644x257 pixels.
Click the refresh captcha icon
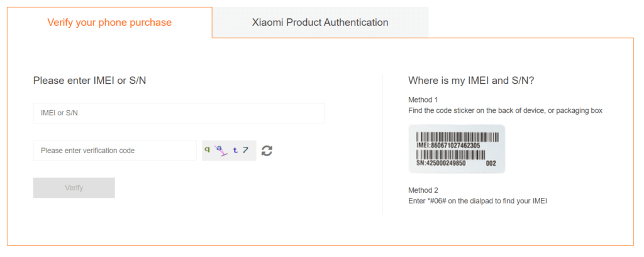[267, 151]
